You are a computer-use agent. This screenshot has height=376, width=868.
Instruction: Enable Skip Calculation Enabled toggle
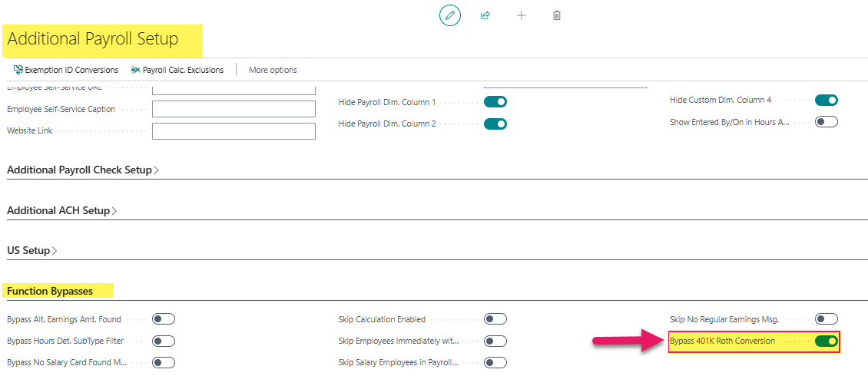coord(495,319)
